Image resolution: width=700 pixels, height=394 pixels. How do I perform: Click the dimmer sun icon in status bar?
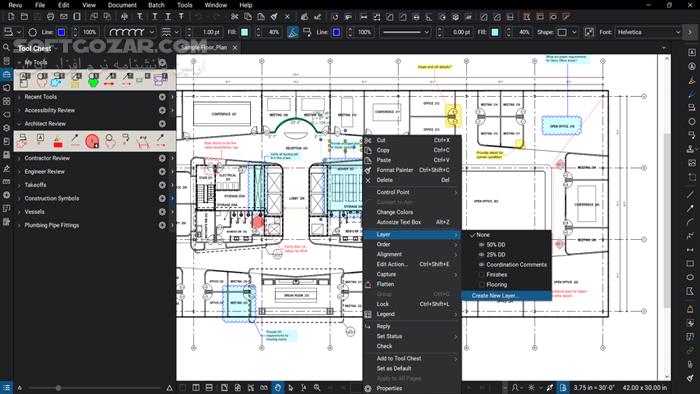(531, 388)
